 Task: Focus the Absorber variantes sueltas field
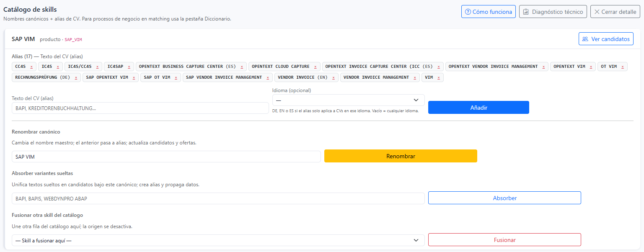tap(218, 198)
